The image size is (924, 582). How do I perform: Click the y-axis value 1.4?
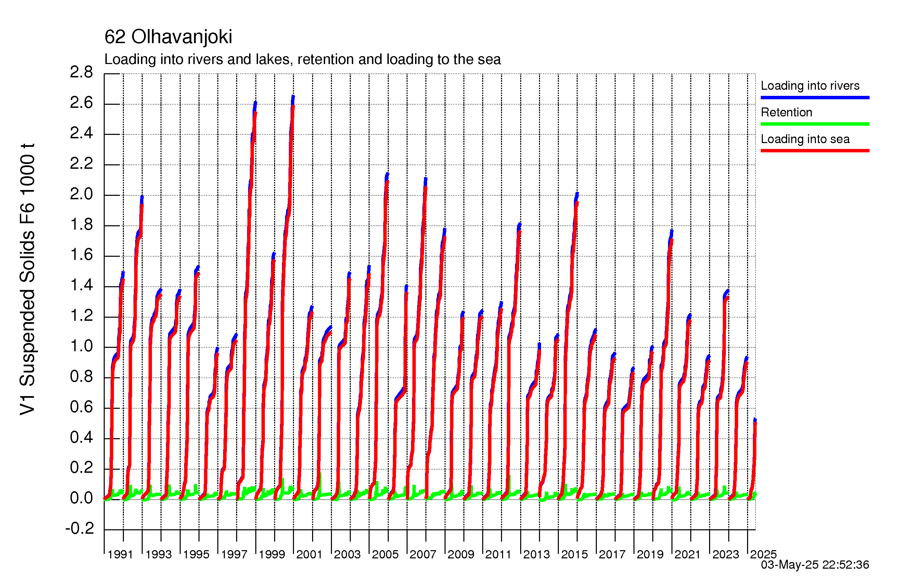tap(81, 285)
